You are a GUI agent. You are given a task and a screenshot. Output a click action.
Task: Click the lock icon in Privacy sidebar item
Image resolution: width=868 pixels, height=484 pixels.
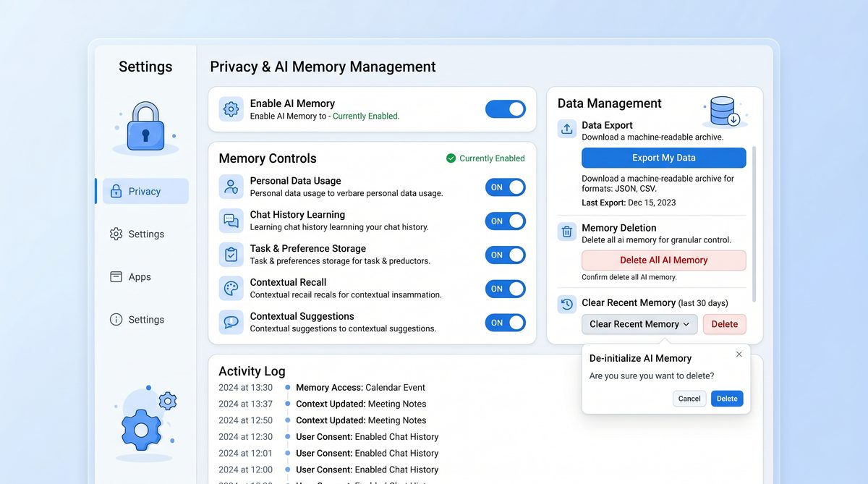pos(116,191)
